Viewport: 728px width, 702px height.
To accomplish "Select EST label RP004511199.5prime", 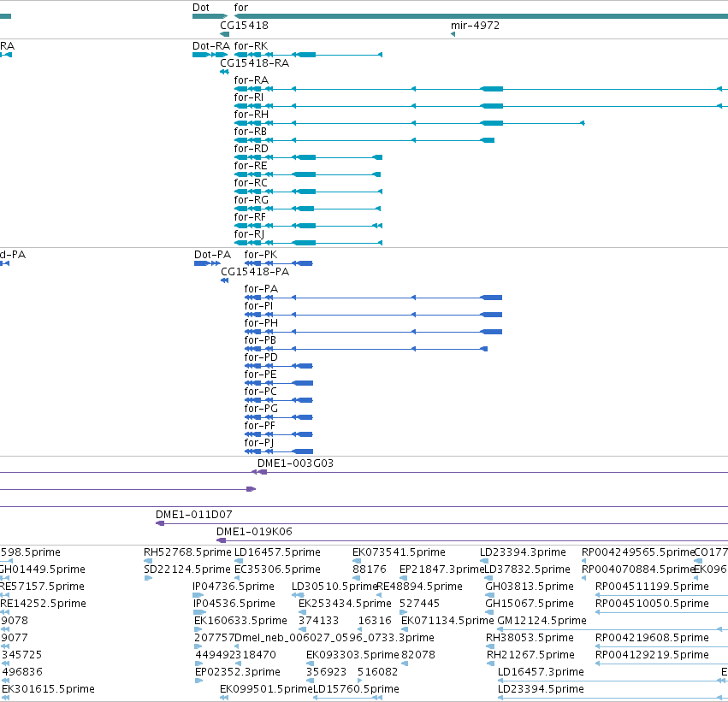I will point(652,587).
